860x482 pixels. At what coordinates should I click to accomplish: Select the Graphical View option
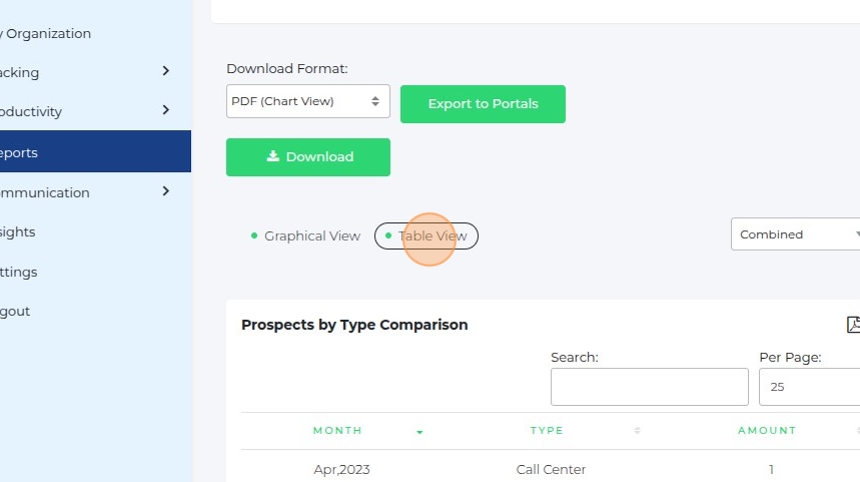[305, 236]
